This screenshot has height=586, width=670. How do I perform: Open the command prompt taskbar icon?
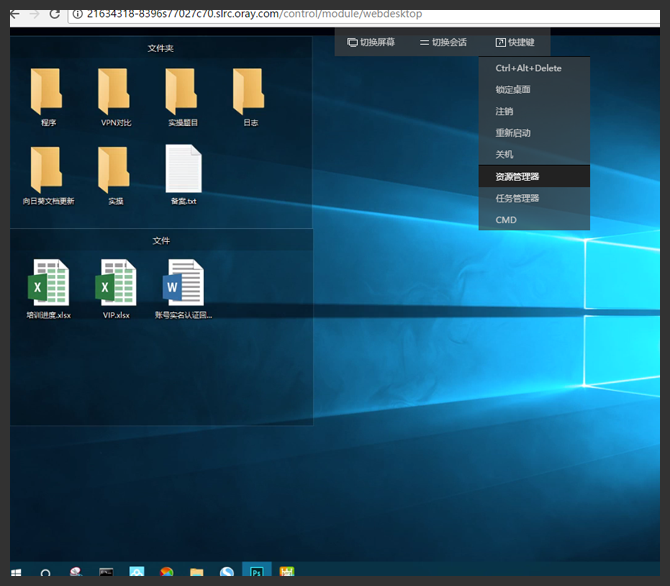pos(106,572)
